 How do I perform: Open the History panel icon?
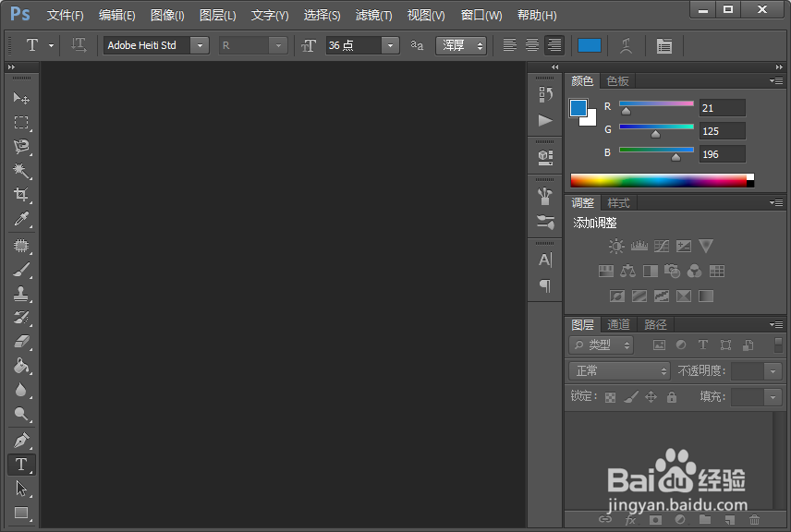(545, 94)
